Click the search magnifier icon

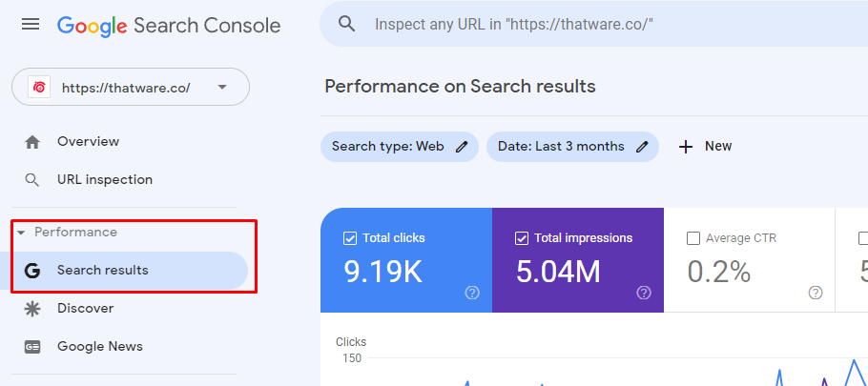347,24
